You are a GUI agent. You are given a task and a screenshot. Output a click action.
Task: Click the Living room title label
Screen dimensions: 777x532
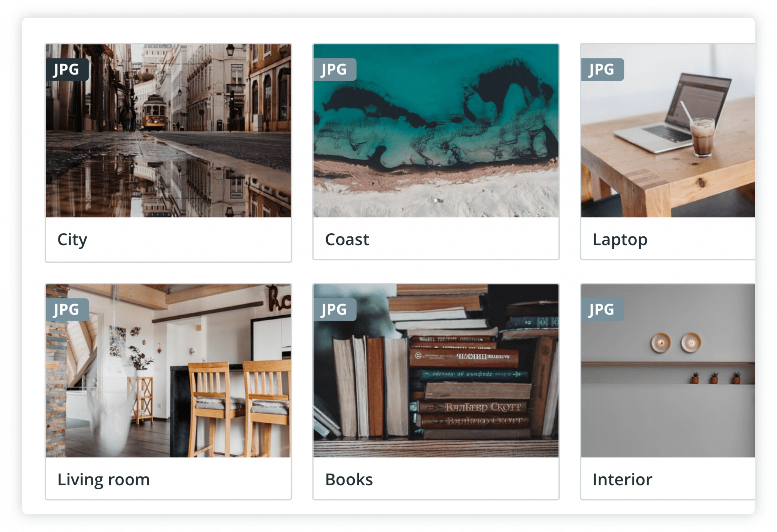pyautogui.click(x=103, y=479)
